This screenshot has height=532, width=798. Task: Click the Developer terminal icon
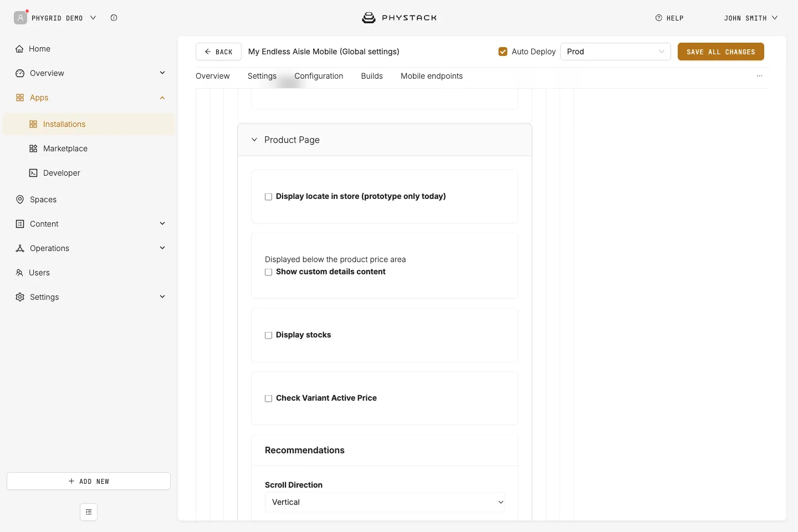pos(33,173)
